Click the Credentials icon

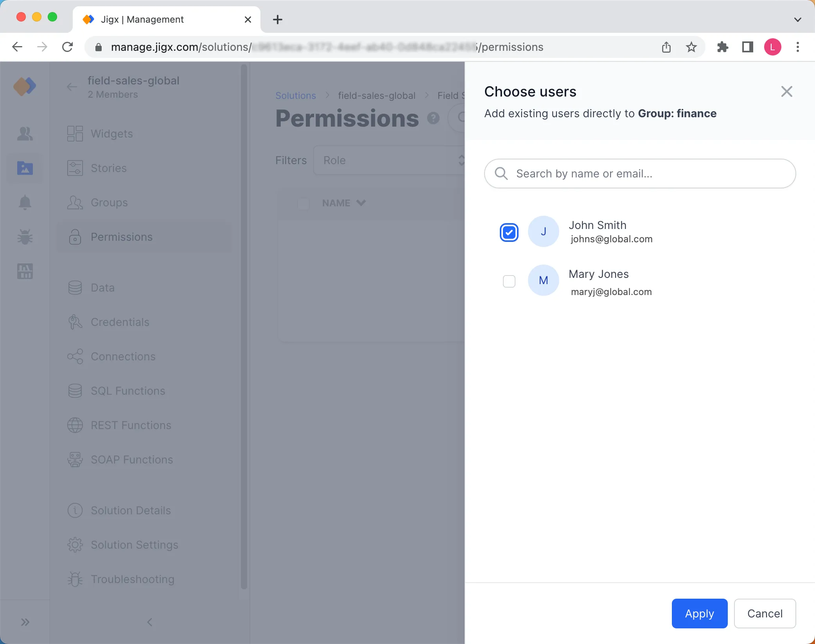(75, 322)
